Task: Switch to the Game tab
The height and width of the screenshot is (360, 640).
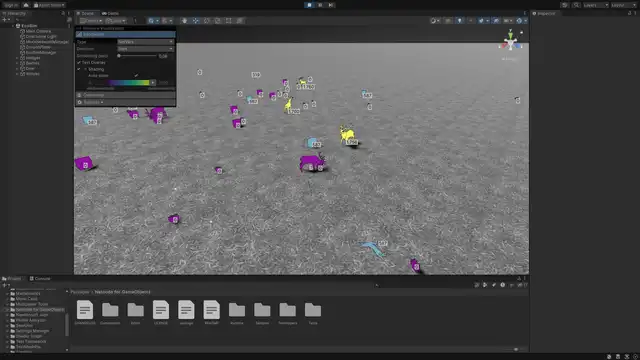Action: [110, 13]
